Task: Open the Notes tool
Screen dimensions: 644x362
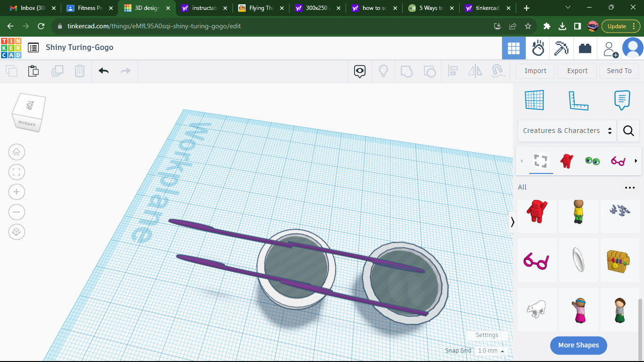Action: click(622, 100)
